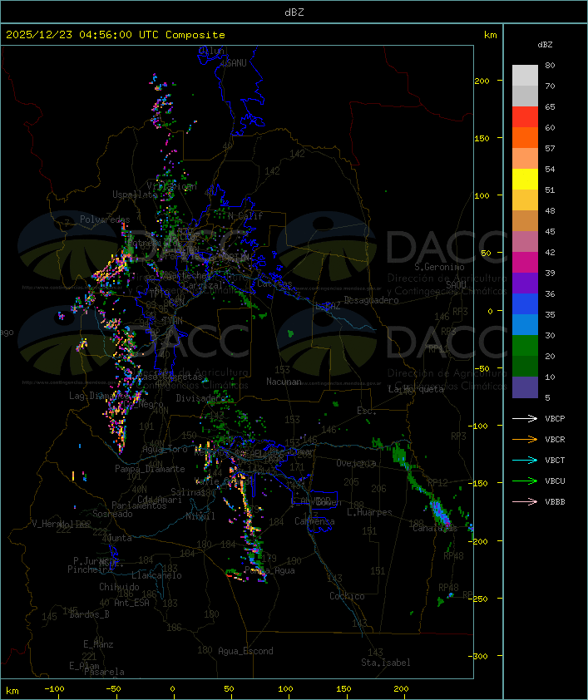This screenshot has width=588, height=700.
Task: Click the '2025/12/23 04:56:00 UTC Composite' timestamp
Action: (116, 34)
